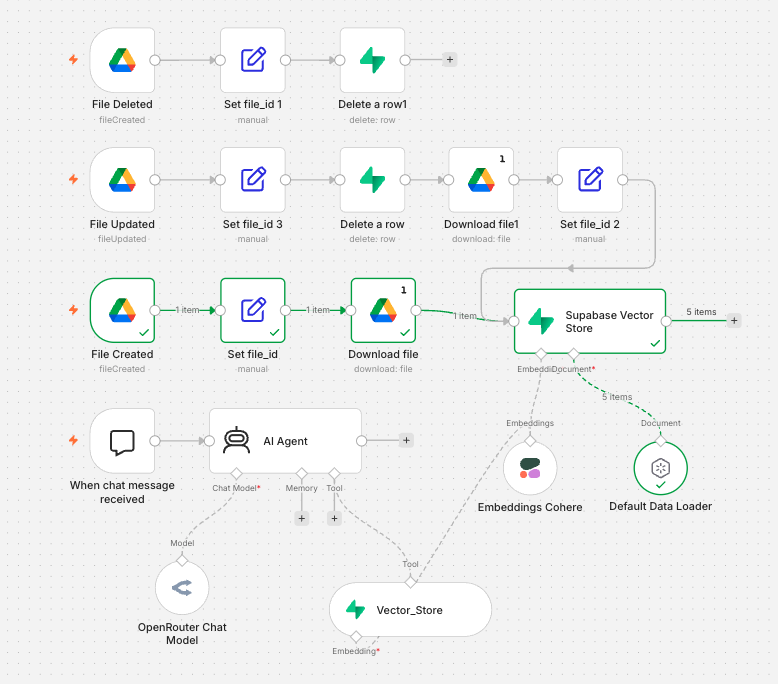Click the File Updated trigger lightning bolt

pyautogui.click(x=73, y=179)
